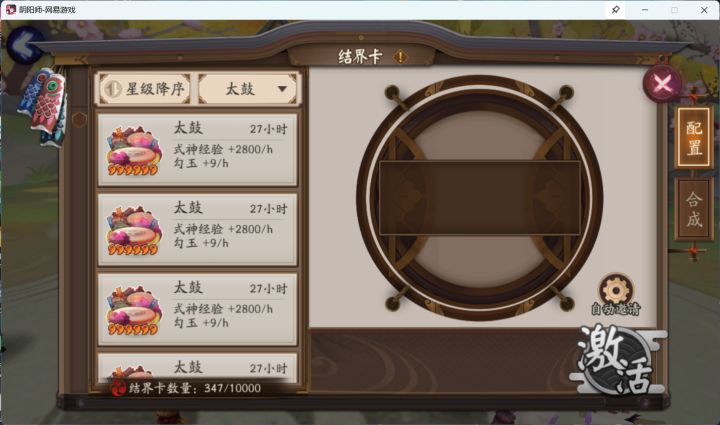Click the yellow info icon beside 结界卡
Screen dimensions: 720x425
[x=400, y=57]
